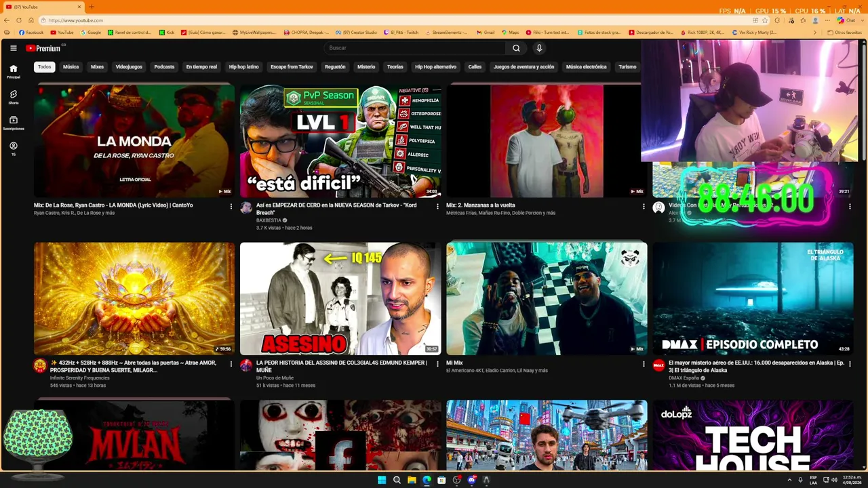Open the YouTube hamburger guide menu

coord(13,48)
